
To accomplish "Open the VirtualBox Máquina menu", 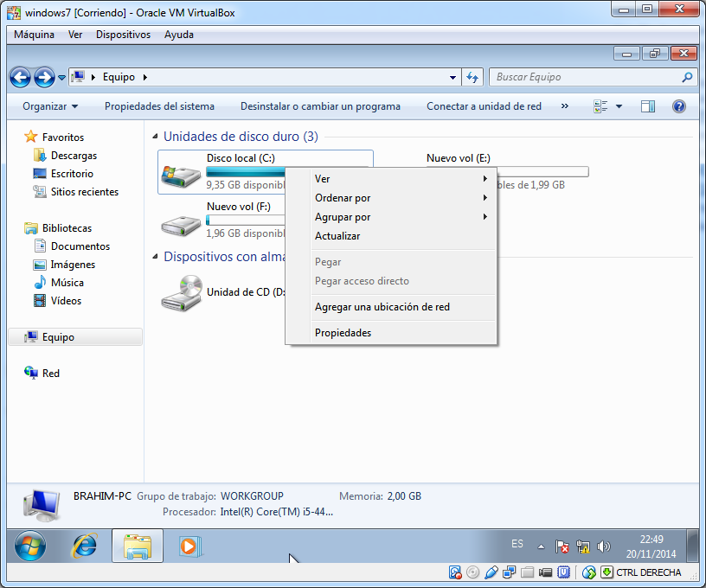I will [x=34, y=35].
